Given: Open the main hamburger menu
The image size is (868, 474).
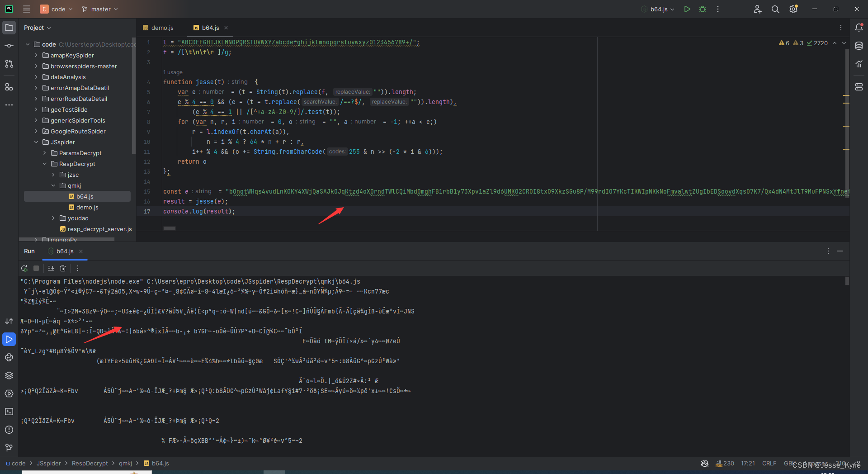Looking at the screenshot, I should click(27, 9).
